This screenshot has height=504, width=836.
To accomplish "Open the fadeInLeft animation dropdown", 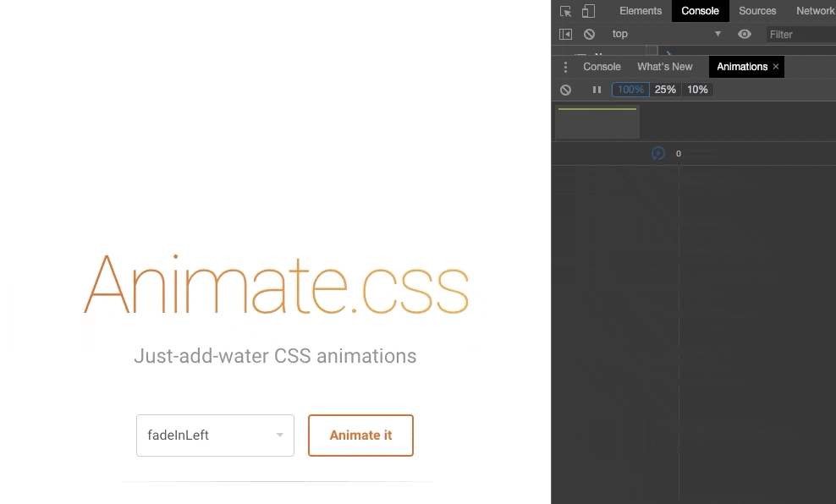I will point(215,436).
